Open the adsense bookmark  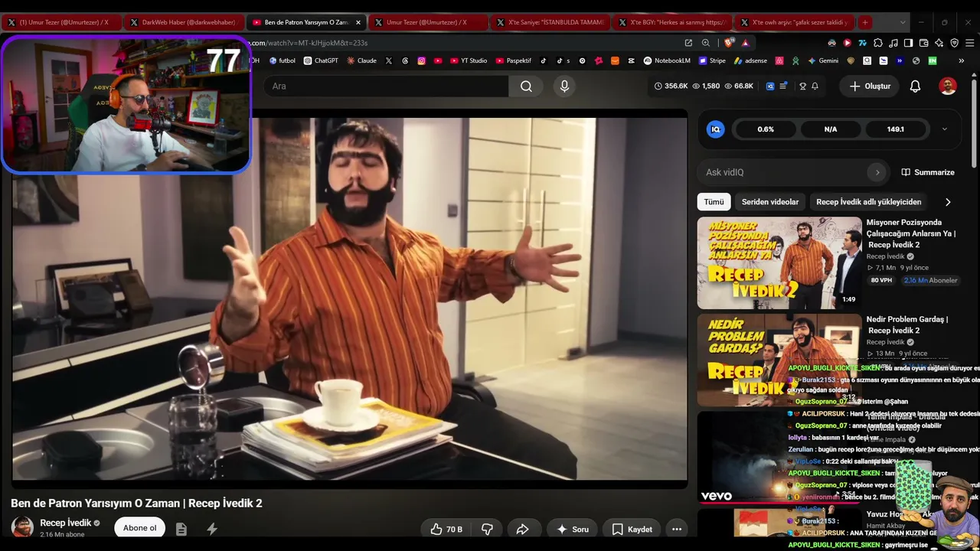750,60
